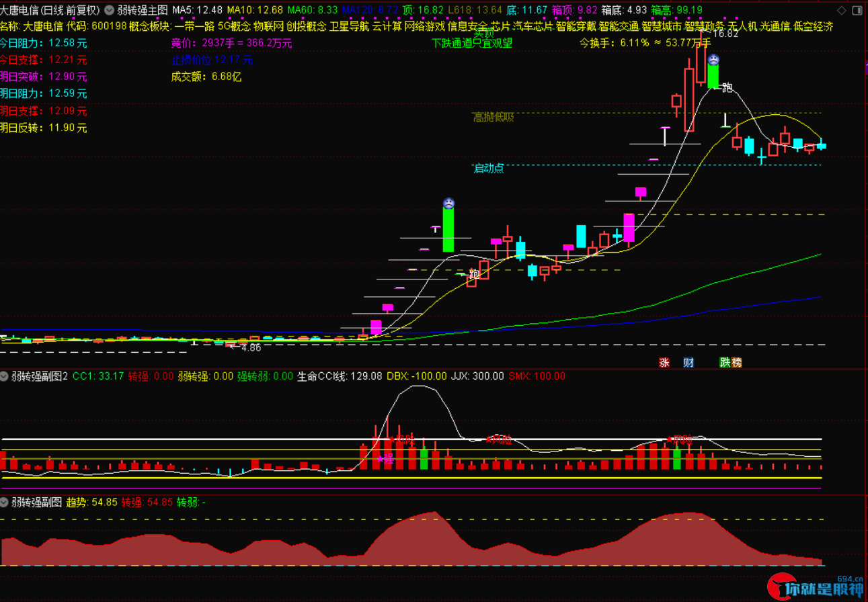Click the 网络游戏 concept sector
Image resolution: width=868 pixels, height=602 pixels.
(424, 26)
